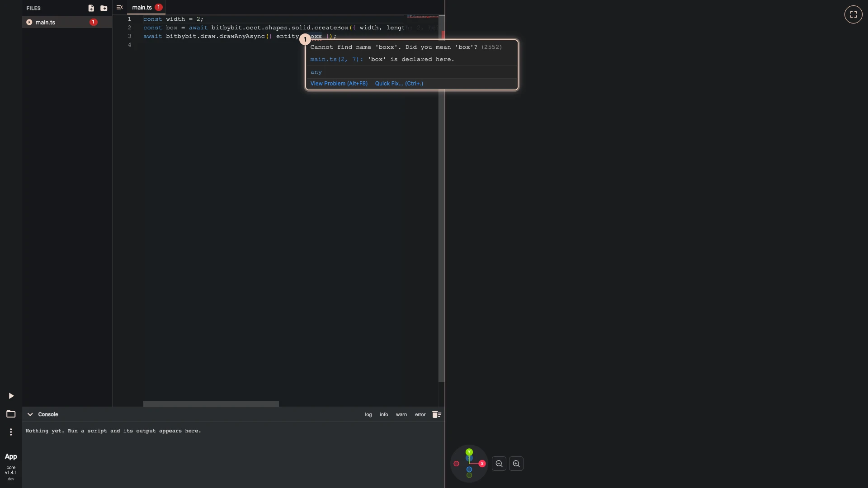Screen dimensions: 868x488
Task: Click the editor horizontal scrollbar thumb
Action: click(x=211, y=404)
